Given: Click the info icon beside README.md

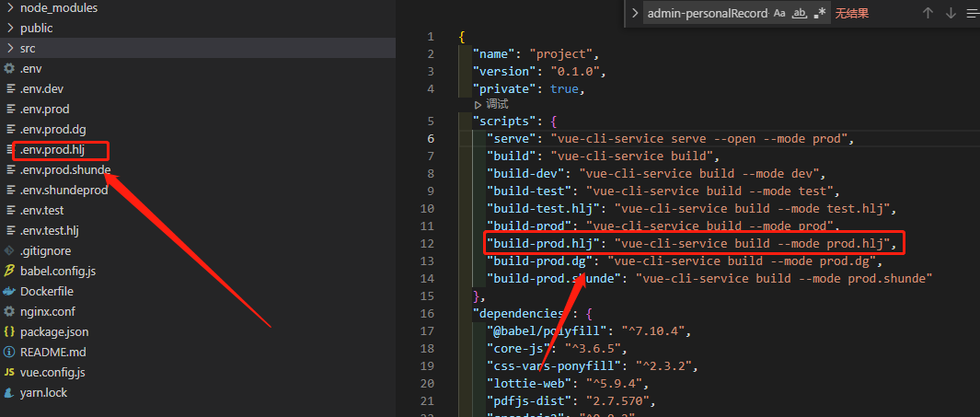Looking at the screenshot, I should [x=9, y=352].
